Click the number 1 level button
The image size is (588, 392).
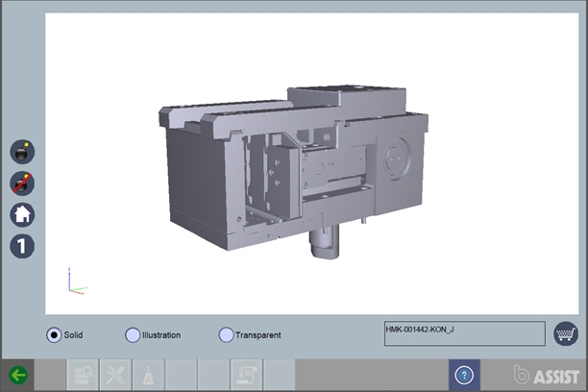22,247
